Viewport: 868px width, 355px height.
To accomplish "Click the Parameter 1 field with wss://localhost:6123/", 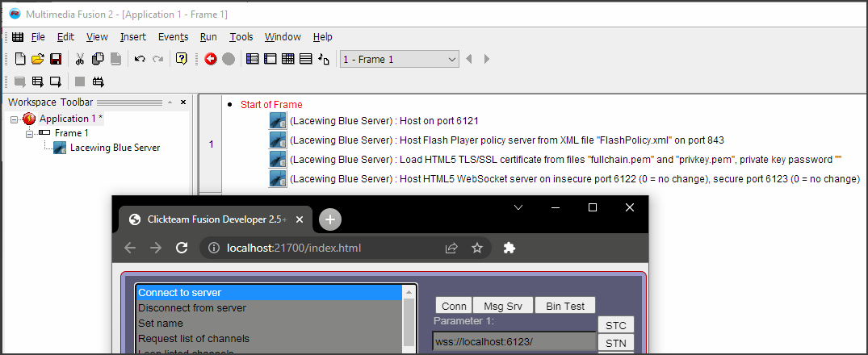I will 514,342.
